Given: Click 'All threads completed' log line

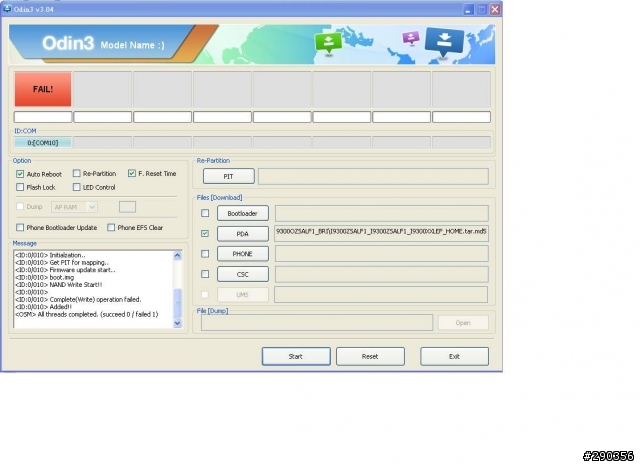Looking at the screenshot, I should 87,315.
